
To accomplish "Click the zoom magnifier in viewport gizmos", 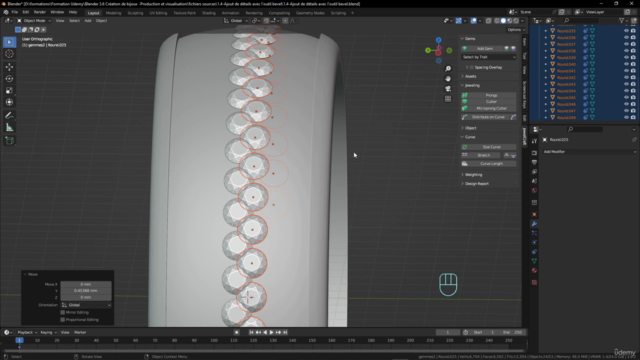I will 448,69.
